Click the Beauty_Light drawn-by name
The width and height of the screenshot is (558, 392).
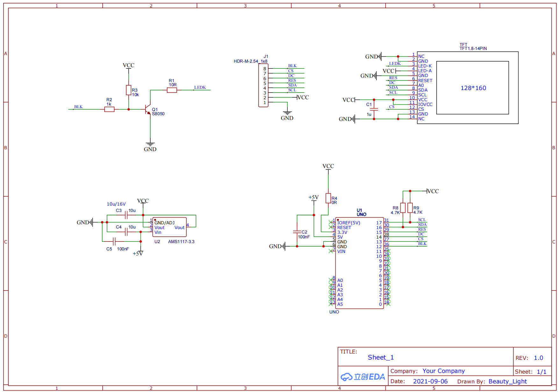508,381
